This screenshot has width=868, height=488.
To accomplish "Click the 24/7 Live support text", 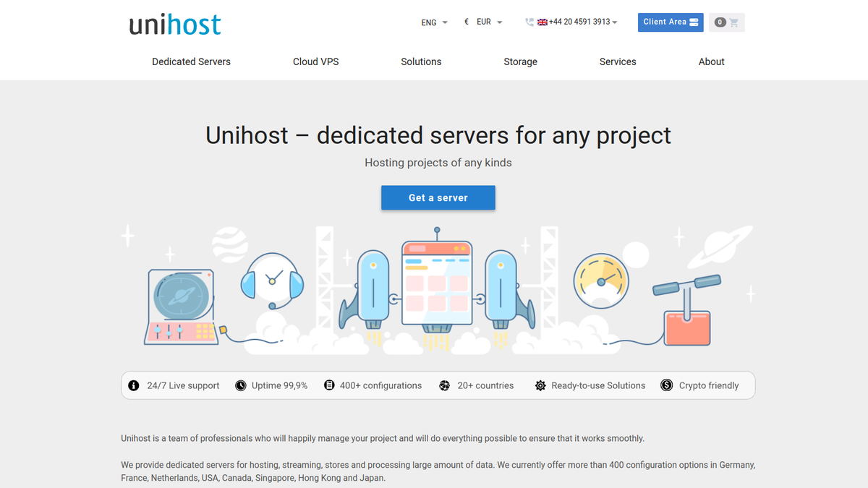I will 183,385.
